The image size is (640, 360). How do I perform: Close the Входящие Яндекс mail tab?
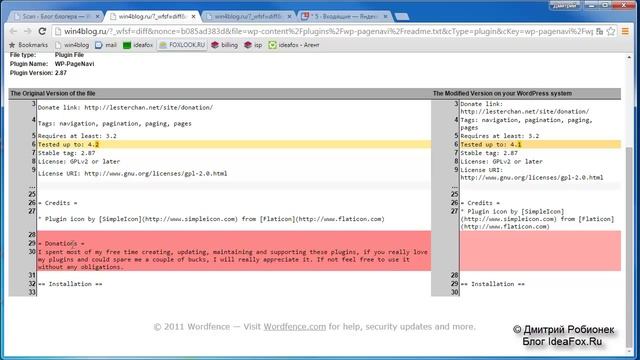[x=385, y=16]
